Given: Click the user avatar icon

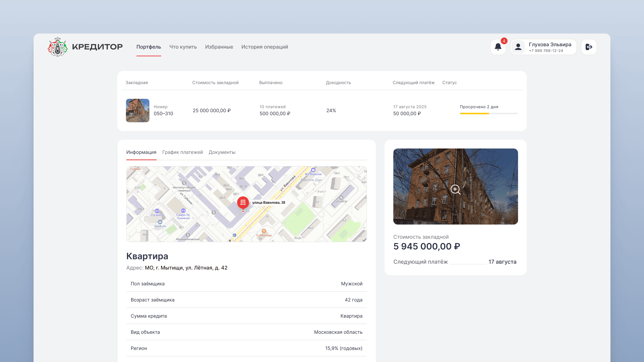Looking at the screenshot, I should click(x=518, y=47).
